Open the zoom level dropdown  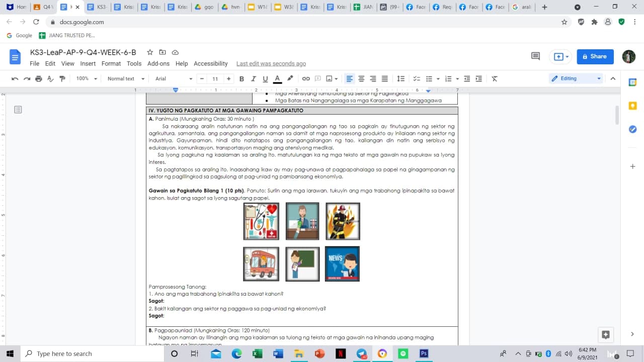86,78
